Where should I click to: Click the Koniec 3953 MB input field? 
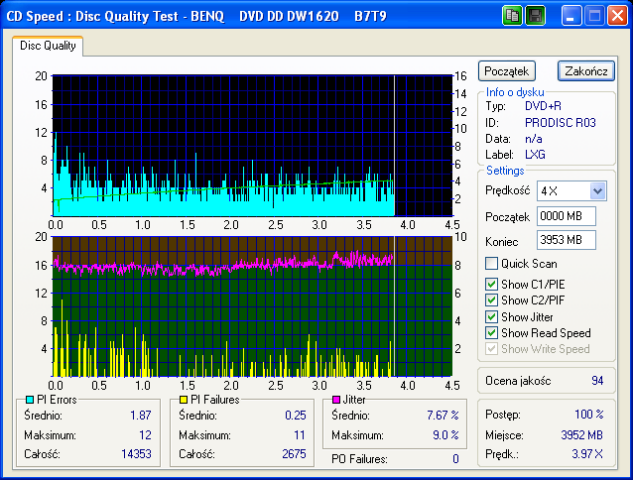point(566,240)
